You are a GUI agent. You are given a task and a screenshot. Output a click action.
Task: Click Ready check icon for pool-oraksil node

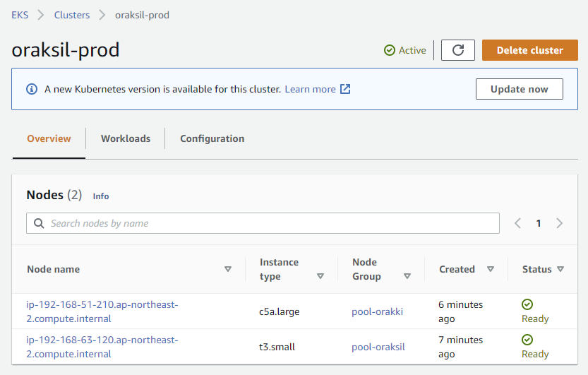coord(527,340)
